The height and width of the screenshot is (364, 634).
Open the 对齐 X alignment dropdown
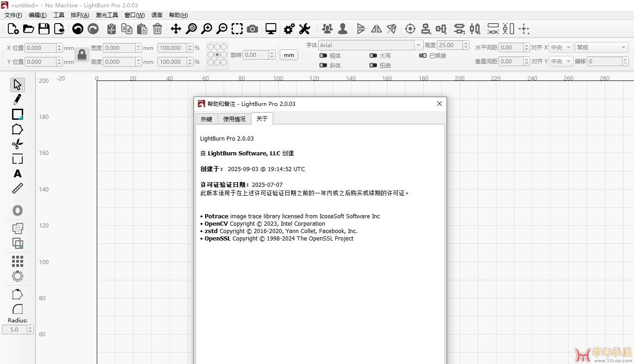pyautogui.click(x=561, y=47)
